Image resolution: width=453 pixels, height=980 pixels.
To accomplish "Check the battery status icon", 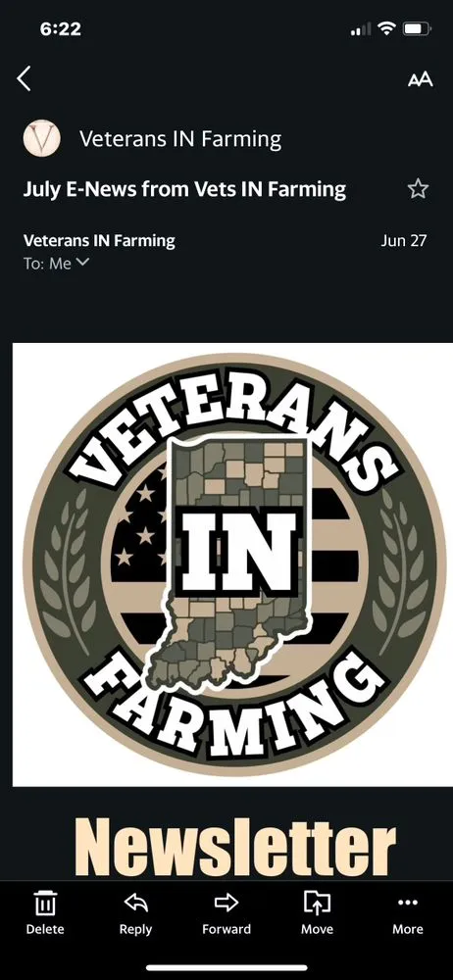I will pyautogui.click(x=417, y=28).
